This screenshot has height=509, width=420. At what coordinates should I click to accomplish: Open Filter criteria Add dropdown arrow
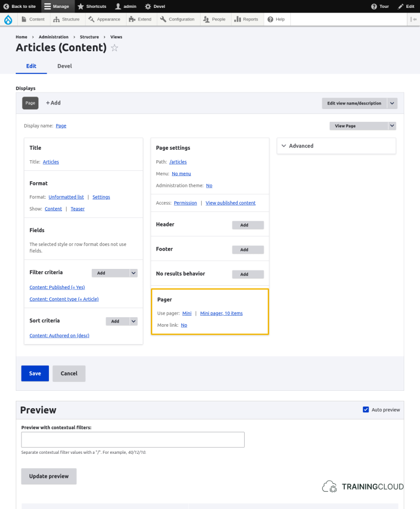click(x=134, y=273)
